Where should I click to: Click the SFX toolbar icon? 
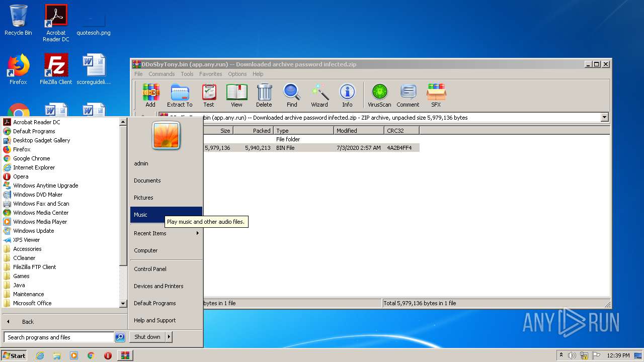pos(436,96)
